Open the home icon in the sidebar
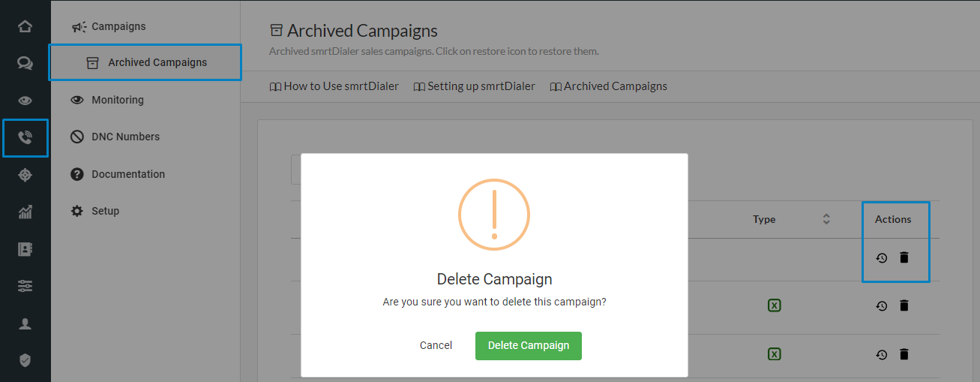Image resolution: width=980 pixels, height=382 pixels. (x=25, y=27)
